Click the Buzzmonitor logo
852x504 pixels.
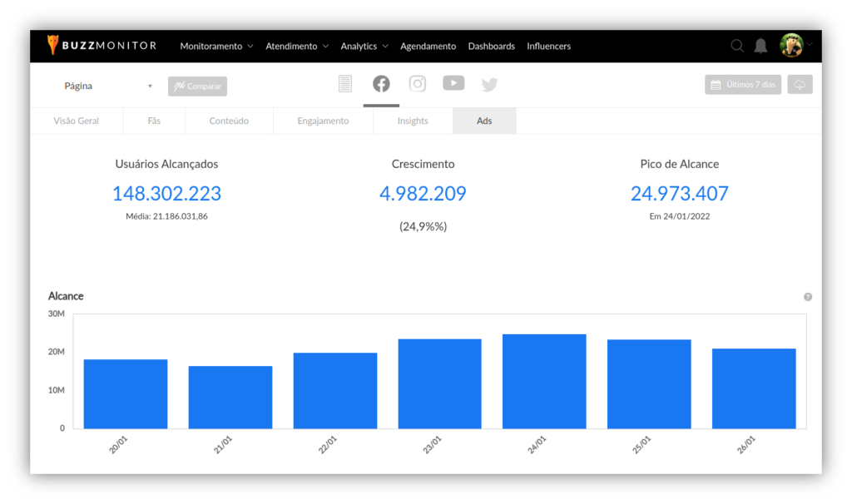102,46
